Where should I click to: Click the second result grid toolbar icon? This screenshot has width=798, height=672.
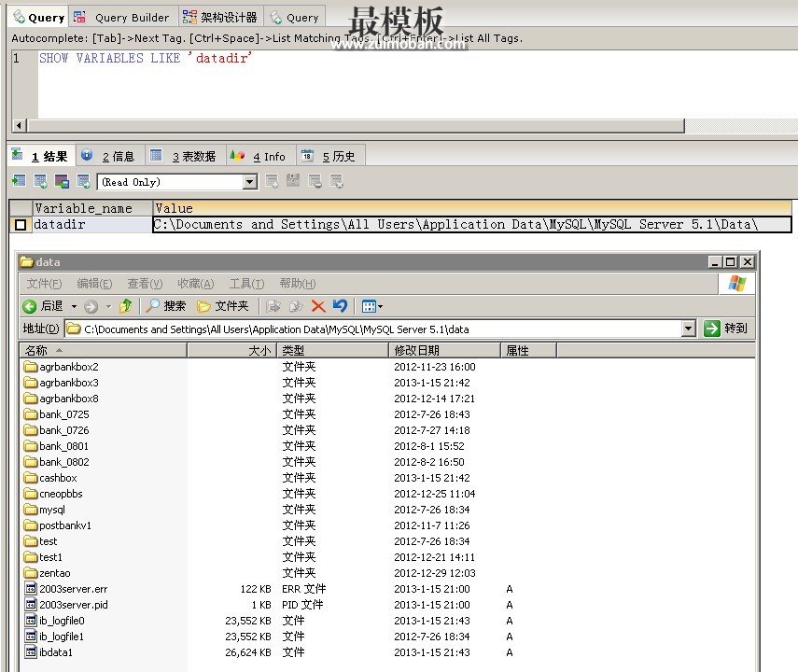41,181
